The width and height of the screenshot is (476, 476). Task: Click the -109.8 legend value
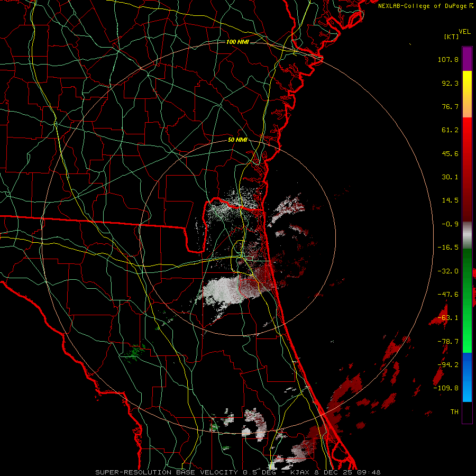click(x=446, y=388)
